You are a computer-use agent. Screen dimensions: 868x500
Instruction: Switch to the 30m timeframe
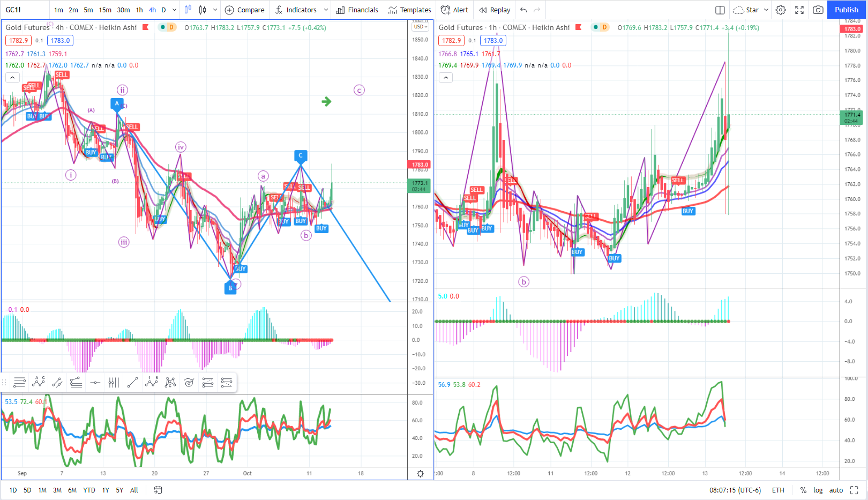123,10
